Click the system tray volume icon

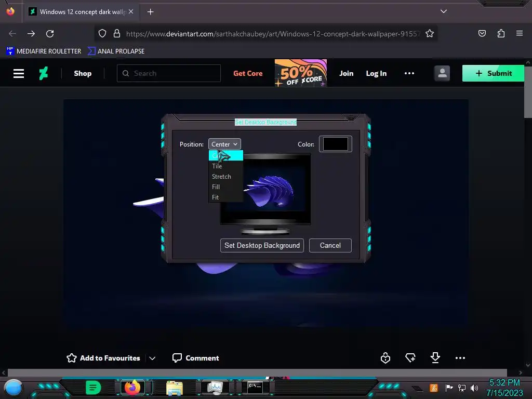(x=474, y=388)
